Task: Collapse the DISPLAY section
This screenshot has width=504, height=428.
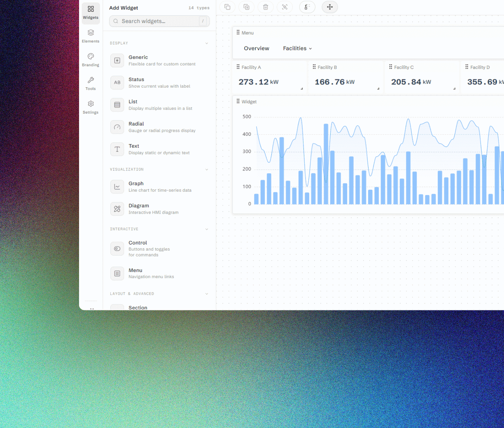Action: [207, 43]
